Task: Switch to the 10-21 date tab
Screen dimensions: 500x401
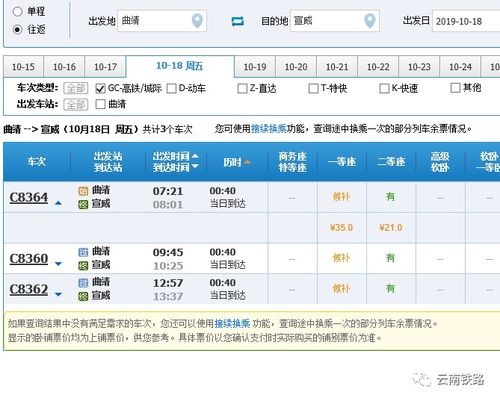Action: click(337, 67)
